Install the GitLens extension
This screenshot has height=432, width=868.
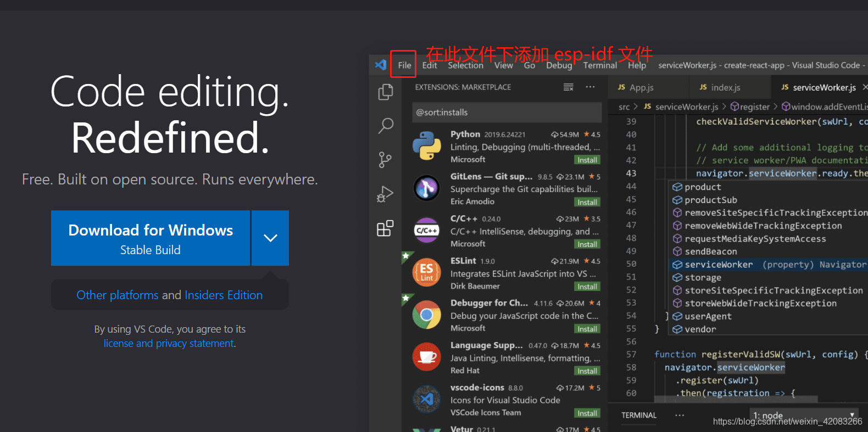pos(587,202)
